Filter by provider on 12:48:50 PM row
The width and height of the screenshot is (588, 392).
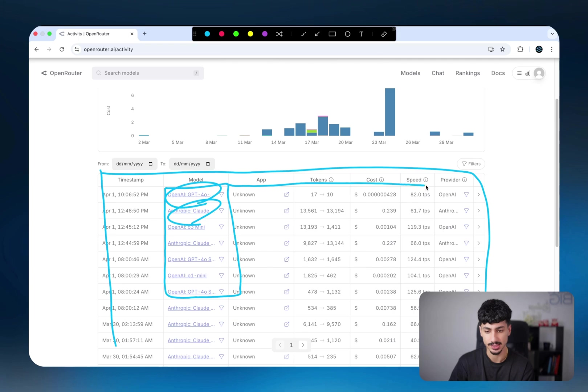[x=466, y=211]
